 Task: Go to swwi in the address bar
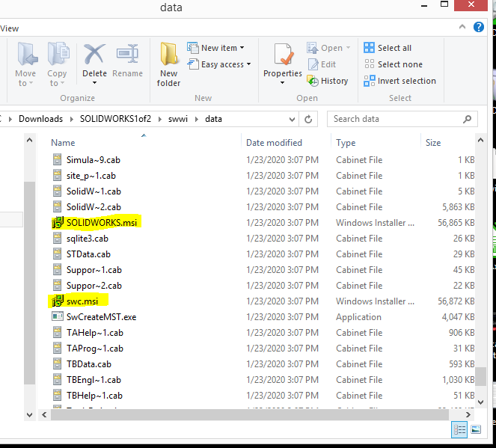(178, 119)
